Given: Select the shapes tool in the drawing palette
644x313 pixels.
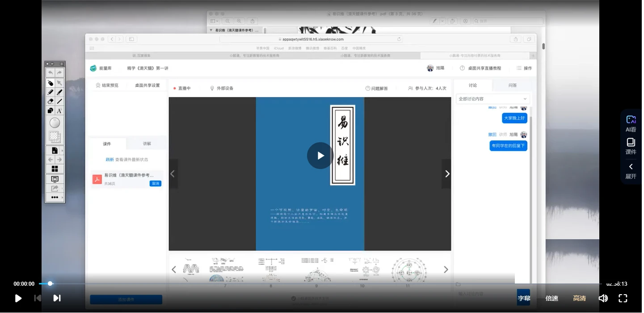Looking at the screenshot, I should (51, 110).
